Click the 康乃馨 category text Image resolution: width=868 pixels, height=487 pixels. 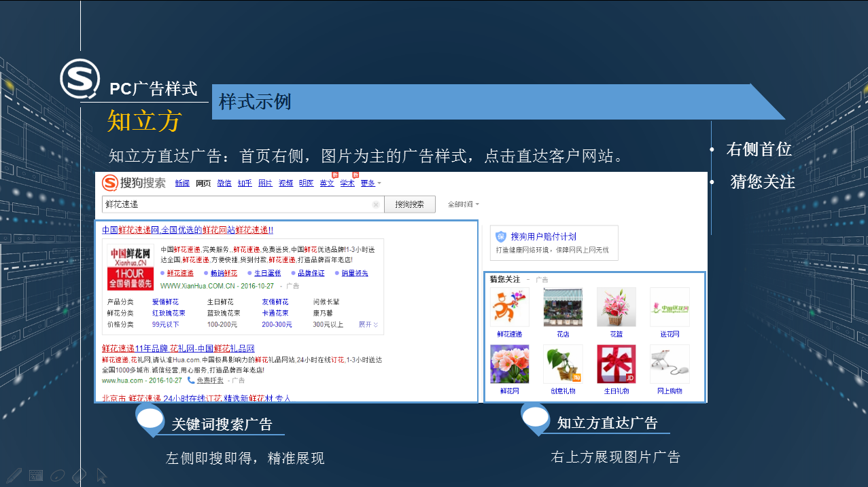point(323,313)
